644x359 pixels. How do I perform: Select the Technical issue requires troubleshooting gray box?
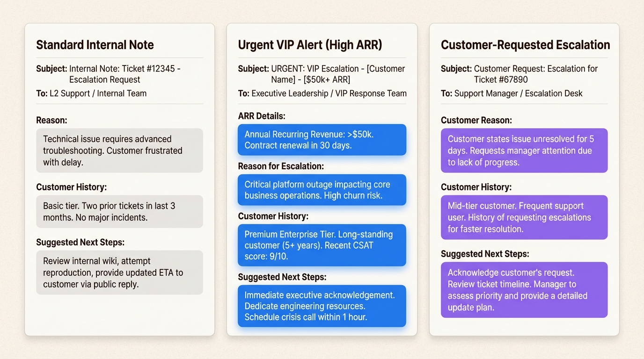coord(119,150)
